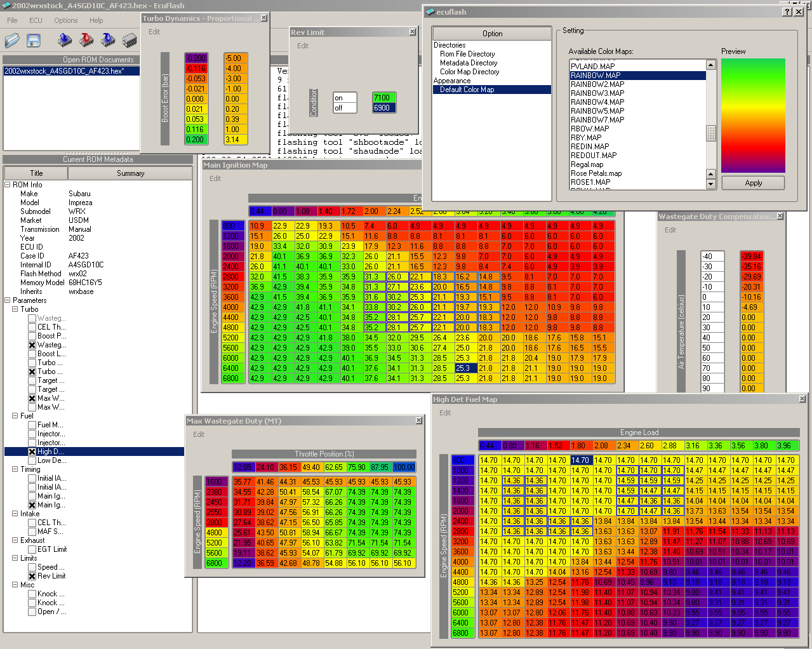Open the Options menu

coord(66,20)
